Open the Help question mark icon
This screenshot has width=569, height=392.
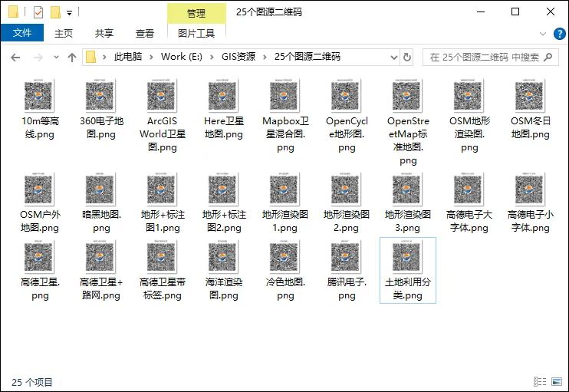pos(559,34)
